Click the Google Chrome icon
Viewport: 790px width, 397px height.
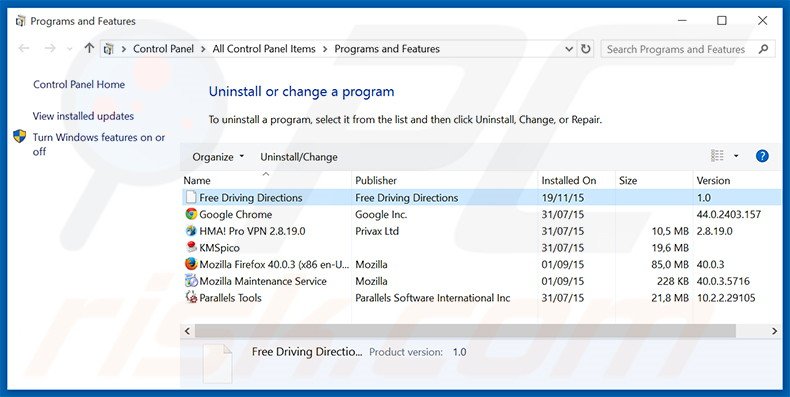191,214
